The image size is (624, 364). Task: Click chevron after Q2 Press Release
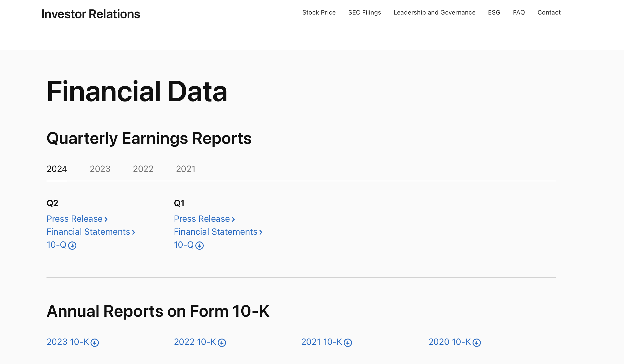pos(106,219)
